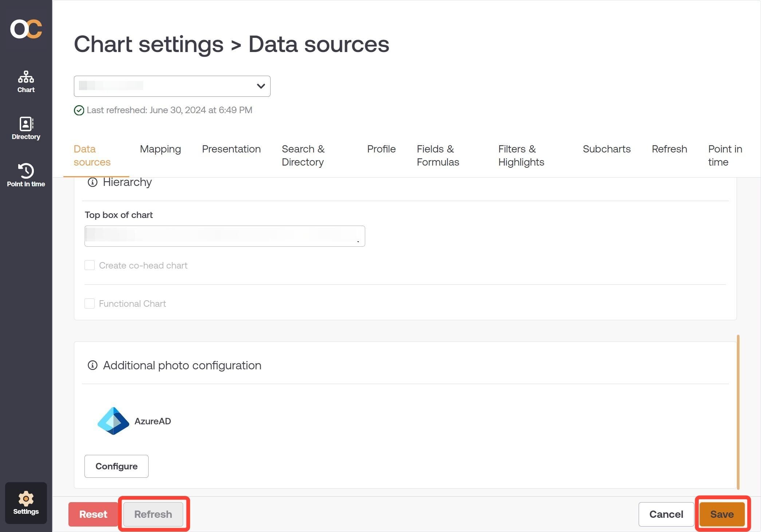Click the info icon beside Additional photo configuration
The image size is (761, 532).
click(92, 365)
